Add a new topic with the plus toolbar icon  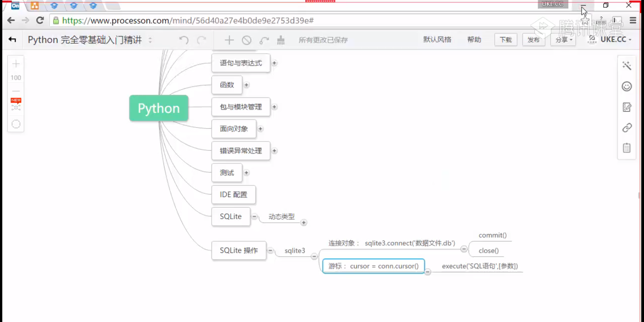pyautogui.click(x=229, y=40)
